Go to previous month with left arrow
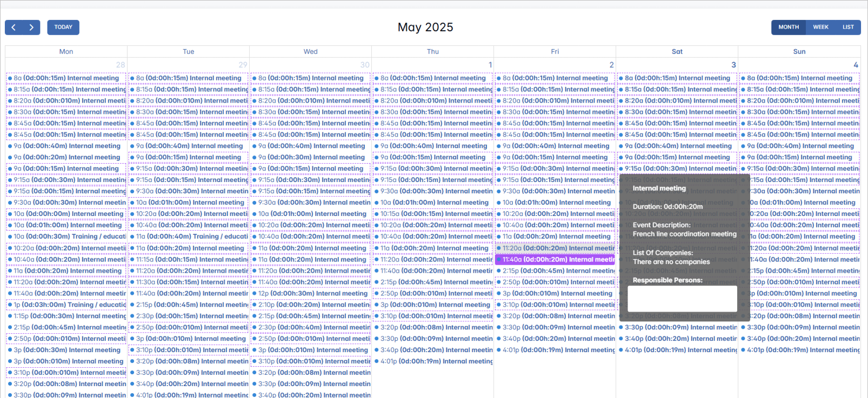The height and width of the screenshot is (398, 868). pyautogui.click(x=14, y=28)
